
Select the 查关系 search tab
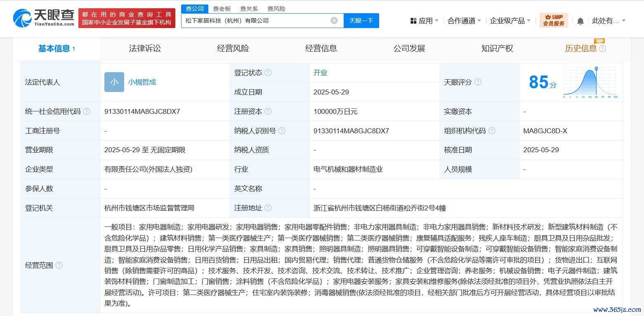249,9
